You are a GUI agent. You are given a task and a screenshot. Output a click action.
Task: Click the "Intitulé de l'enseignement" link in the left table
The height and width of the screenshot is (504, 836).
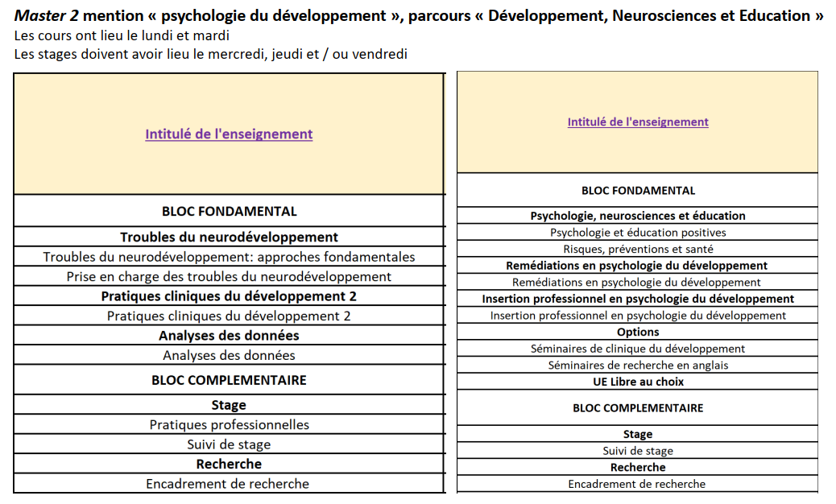(x=229, y=134)
